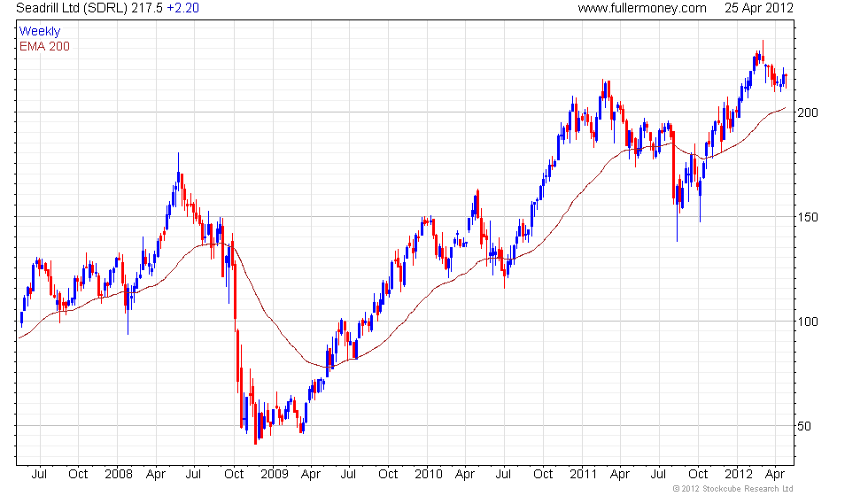Click the 2010 year axis label
868x496 pixels.
(429, 475)
